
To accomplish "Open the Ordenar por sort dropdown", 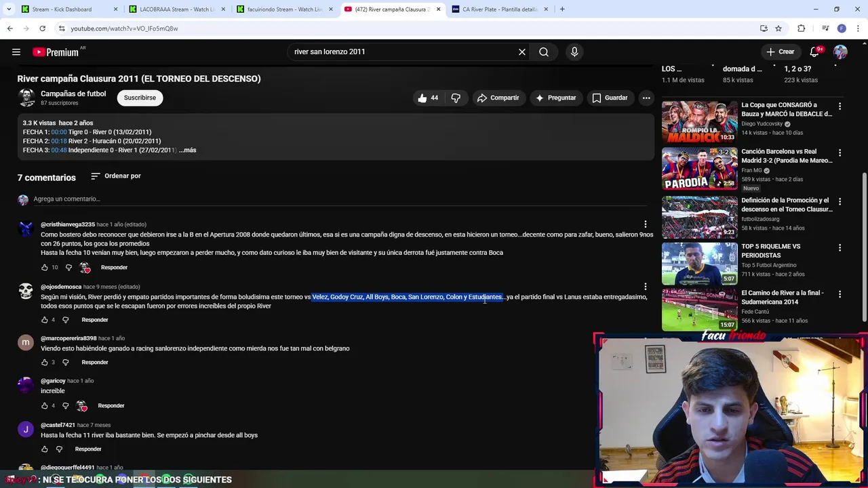I will click(x=116, y=176).
